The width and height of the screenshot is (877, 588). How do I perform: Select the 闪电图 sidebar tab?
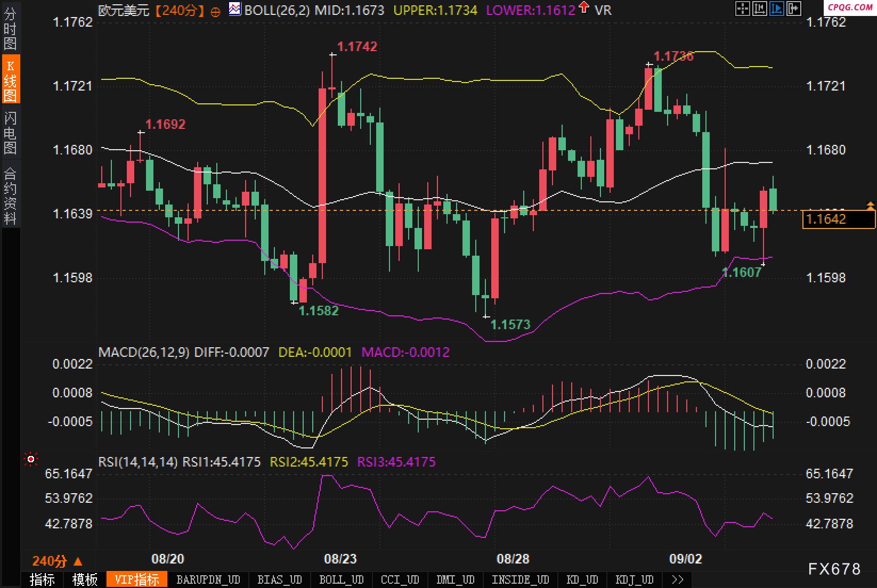pos(10,133)
